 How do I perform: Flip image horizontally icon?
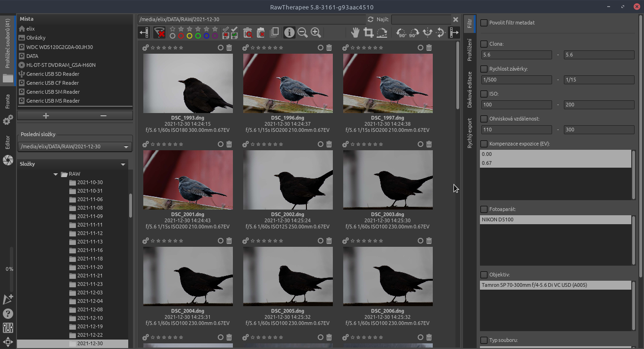tap(428, 32)
